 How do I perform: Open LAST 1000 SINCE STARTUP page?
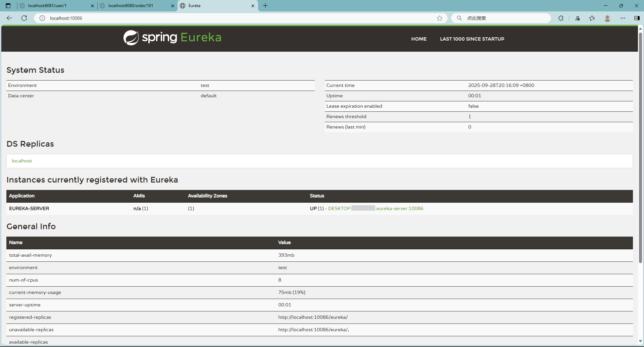click(x=472, y=39)
